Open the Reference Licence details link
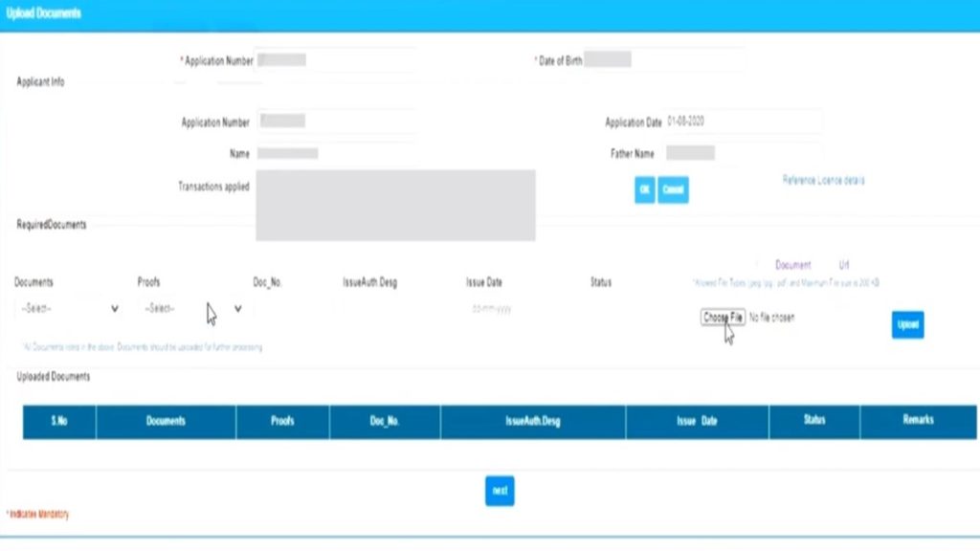 (x=823, y=180)
